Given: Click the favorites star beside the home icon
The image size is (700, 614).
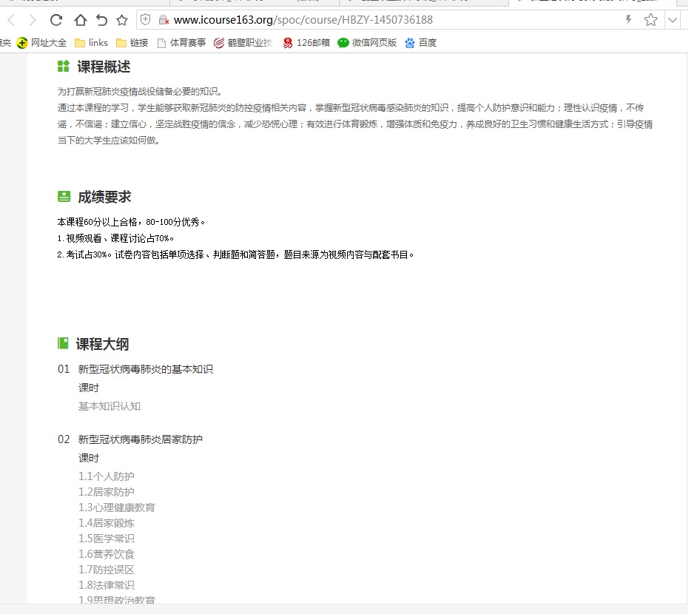Looking at the screenshot, I should 122,20.
